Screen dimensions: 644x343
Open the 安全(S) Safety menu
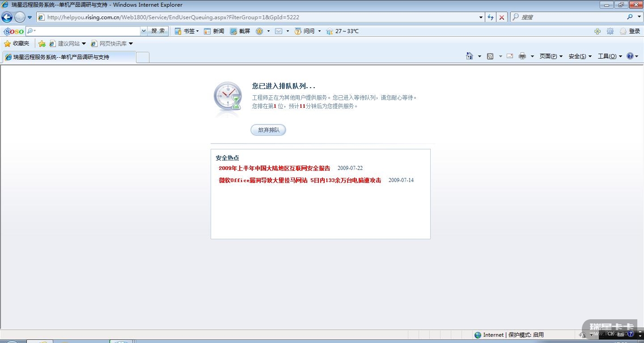(580, 56)
